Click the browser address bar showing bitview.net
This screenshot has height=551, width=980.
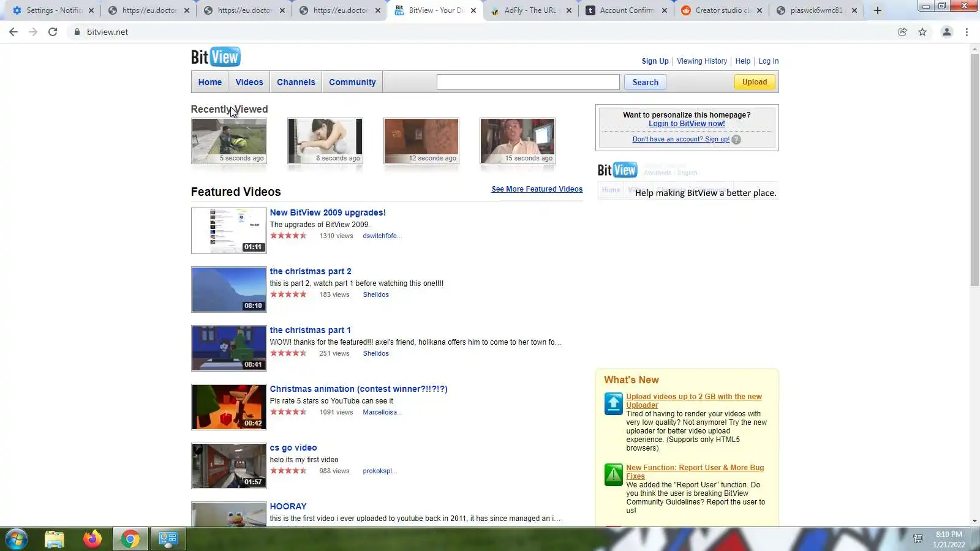(478, 32)
